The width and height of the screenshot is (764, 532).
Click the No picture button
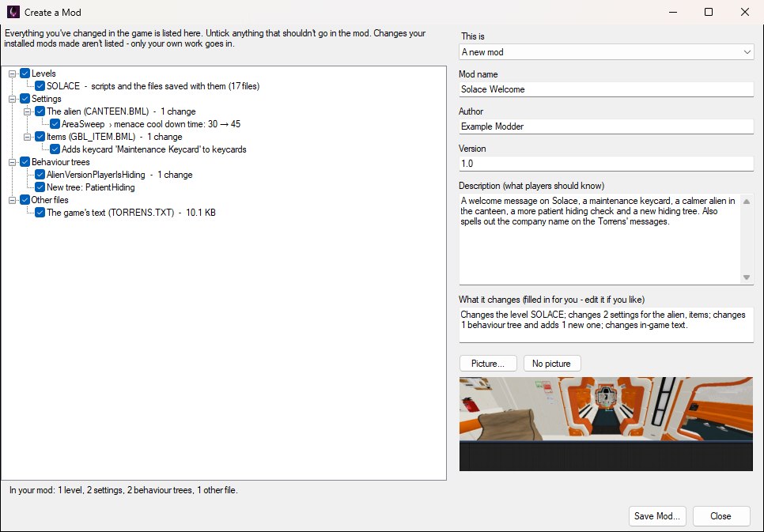[x=551, y=364]
